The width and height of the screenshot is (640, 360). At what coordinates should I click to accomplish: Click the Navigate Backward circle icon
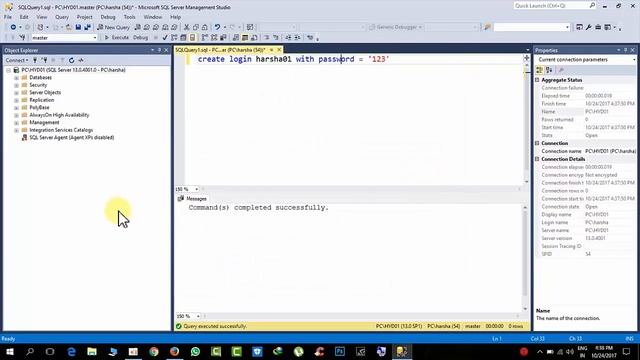13,27
